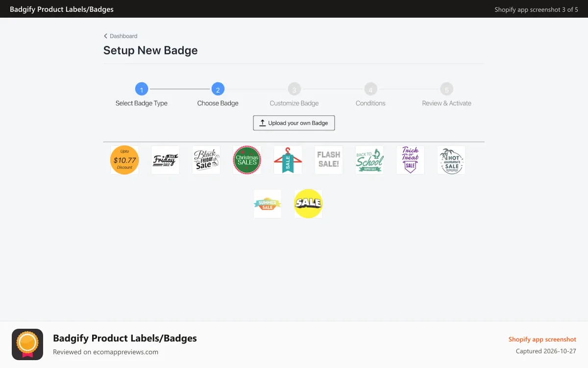The height and width of the screenshot is (368, 588).
Task: Click the Setup New Badge heading
Action: pyautogui.click(x=150, y=50)
